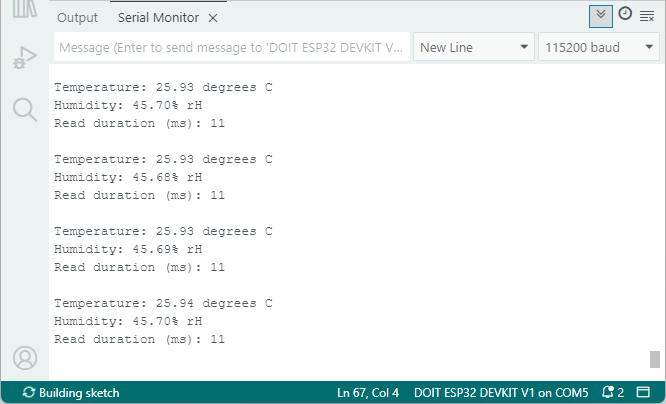This screenshot has width=666, height=404.
Task: Focus the serial message input field
Action: [x=231, y=47]
